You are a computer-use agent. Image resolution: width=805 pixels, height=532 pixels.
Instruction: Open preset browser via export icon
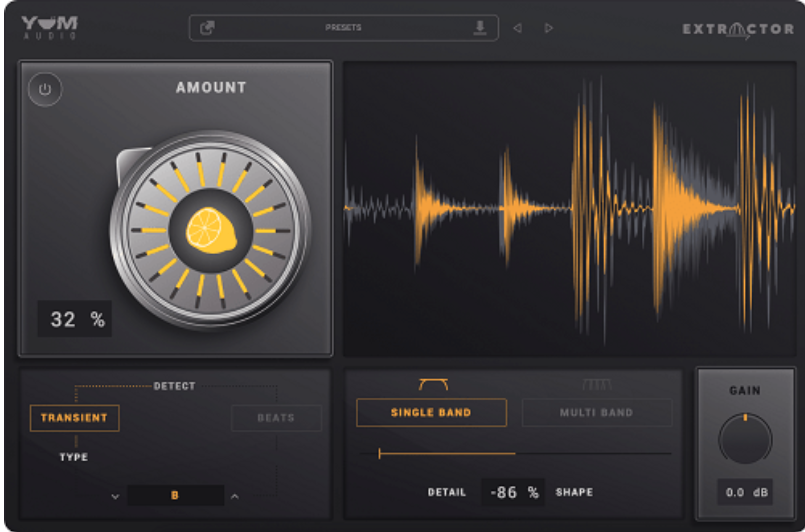point(207,28)
